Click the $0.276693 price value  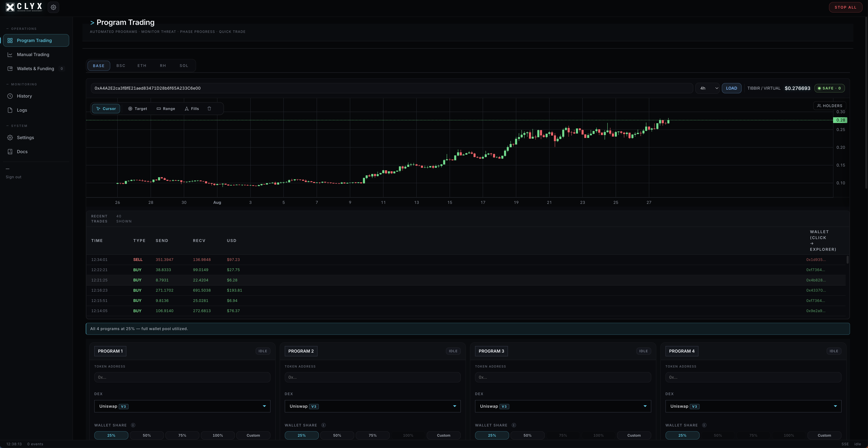(797, 88)
